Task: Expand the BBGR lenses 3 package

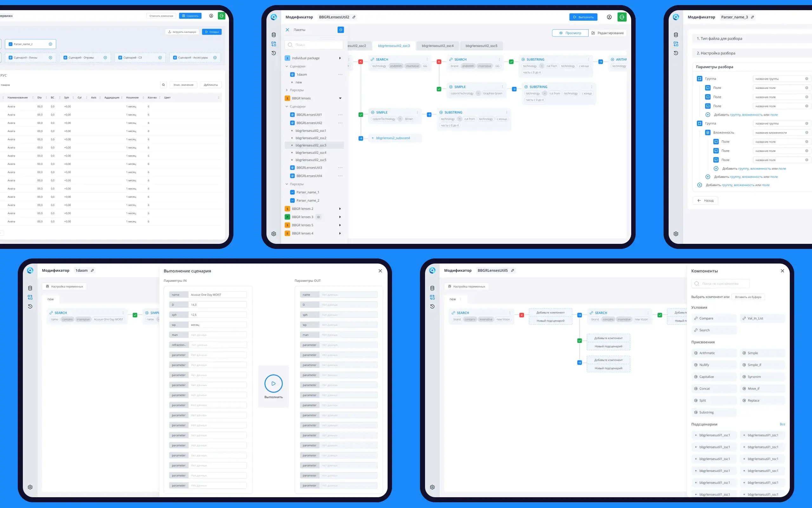Action: pyautogui.click(x=340, y=217)
